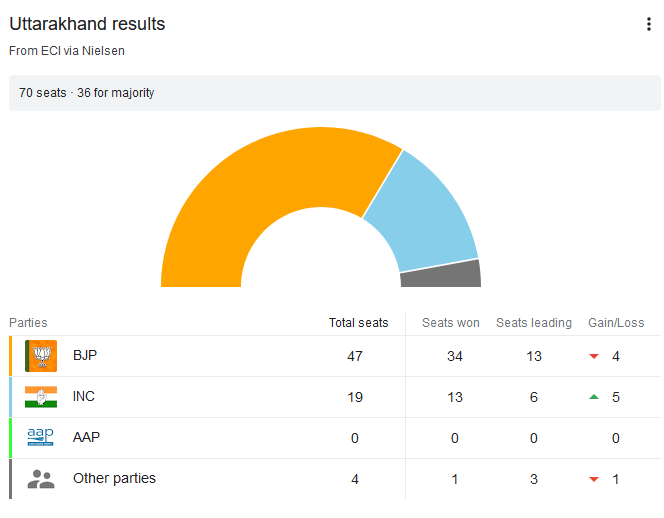Viewport: 664px width, 518px height.
Task: Select the Gain/Loss column header
Action: 616,323
